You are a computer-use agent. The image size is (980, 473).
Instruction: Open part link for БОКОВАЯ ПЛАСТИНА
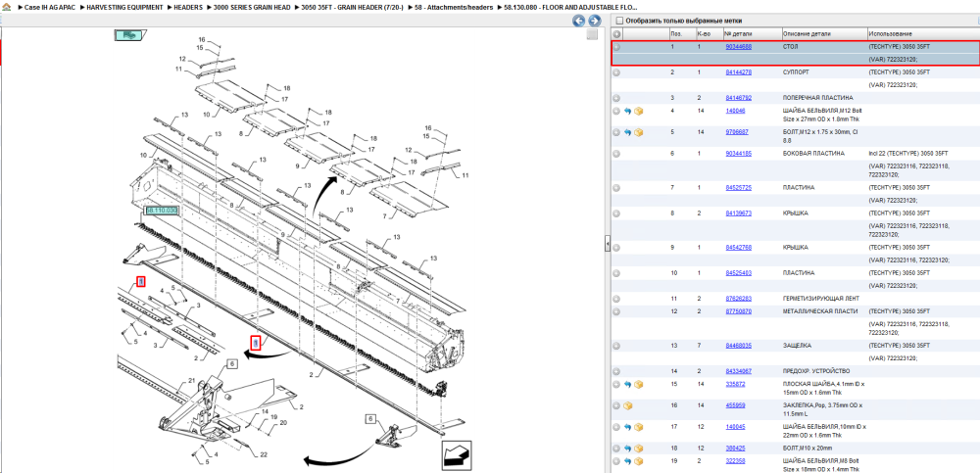(738, 154)
